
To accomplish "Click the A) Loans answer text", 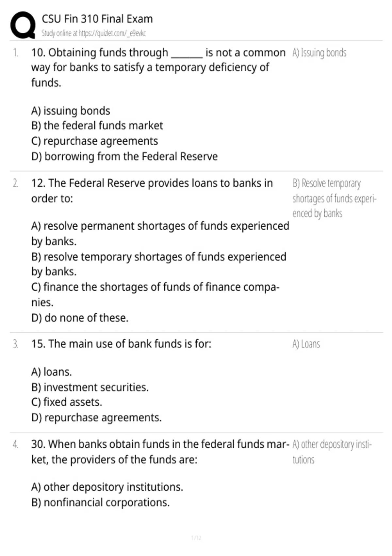I will (x=306, y=344).
